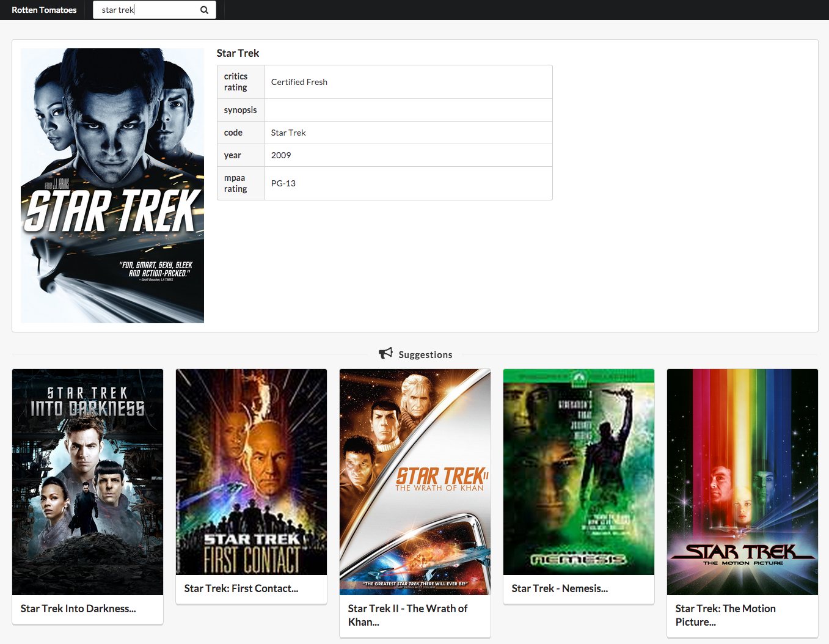Click the Suggestions section heading
The image size is (829, 644).
click(426, 354)
